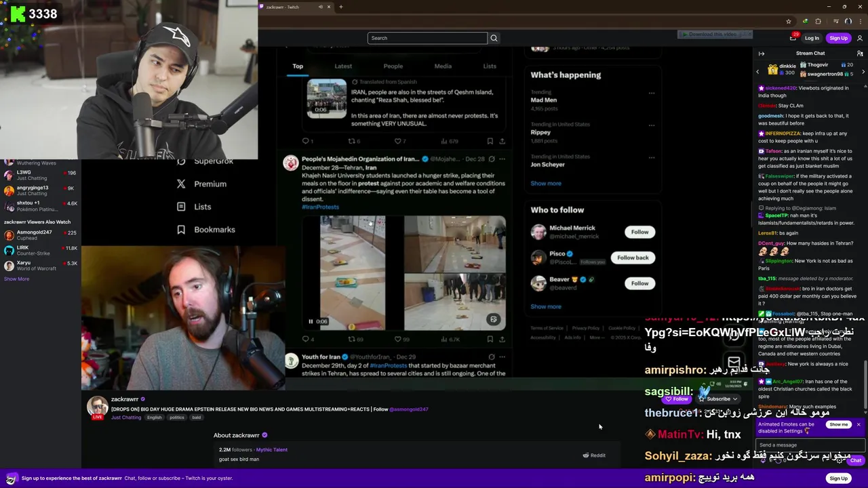The height and width of the screenshot is (488, 868).
Task: View analytics of the Mojahedin tweet
Action: (450, 339)
